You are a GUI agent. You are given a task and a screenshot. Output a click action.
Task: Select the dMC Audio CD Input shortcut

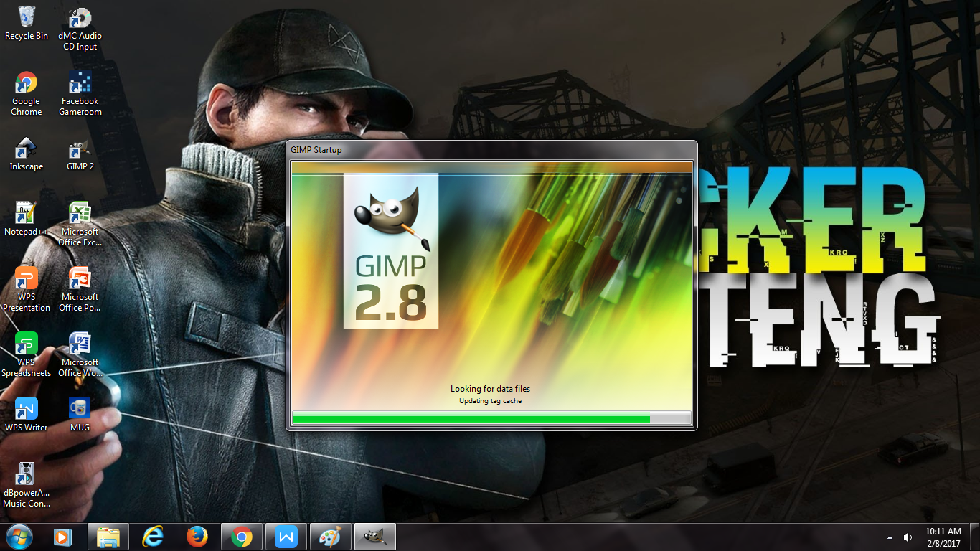(x=81, y=29)
